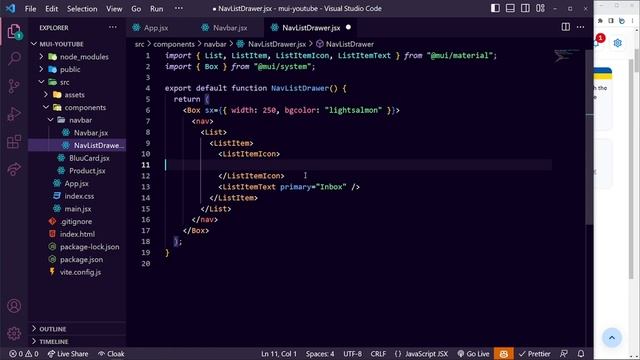Start Live Share from status bar
The height and width of the screenshot is (360, 640).
(68, 354)
